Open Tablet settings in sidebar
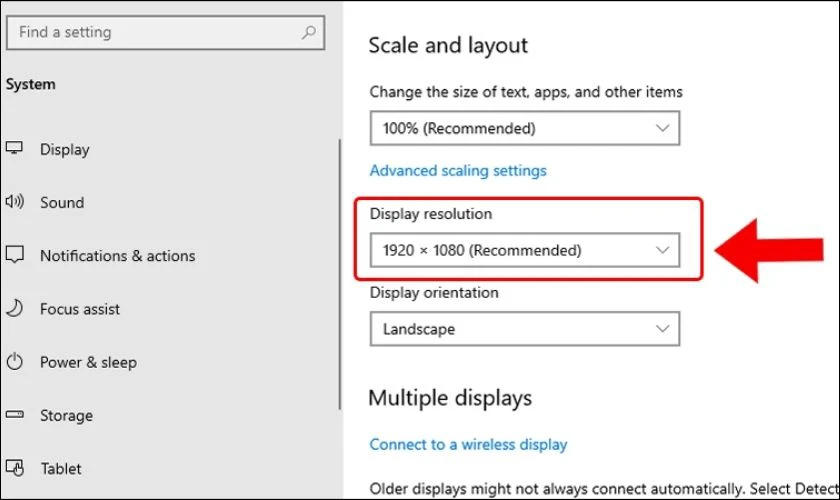 61,468
